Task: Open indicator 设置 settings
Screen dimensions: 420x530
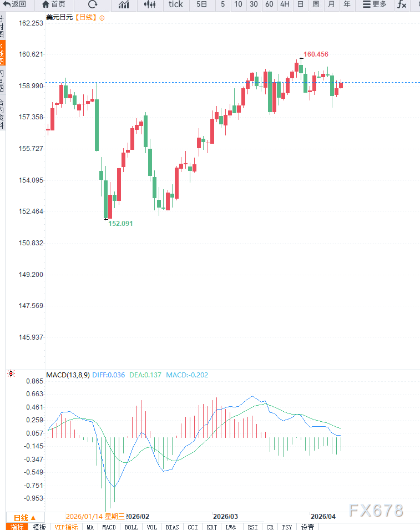Action: pos(307,527)
